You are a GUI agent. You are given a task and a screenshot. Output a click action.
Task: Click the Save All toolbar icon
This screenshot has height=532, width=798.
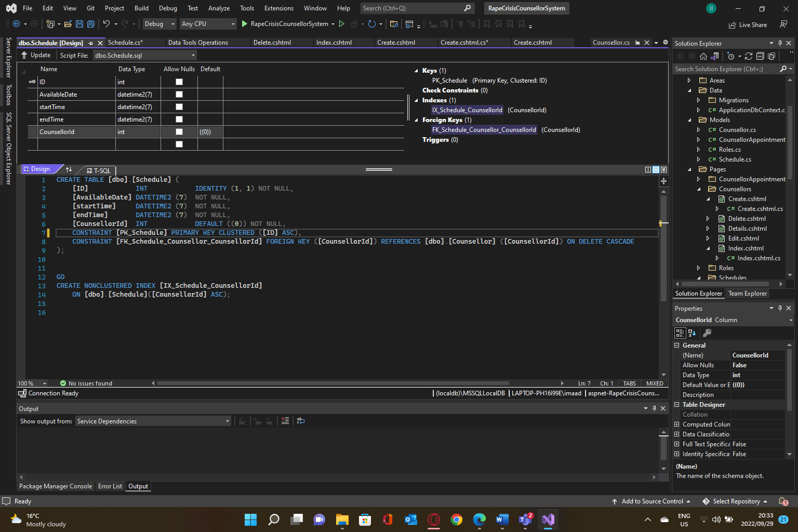[x=90, y=24]
